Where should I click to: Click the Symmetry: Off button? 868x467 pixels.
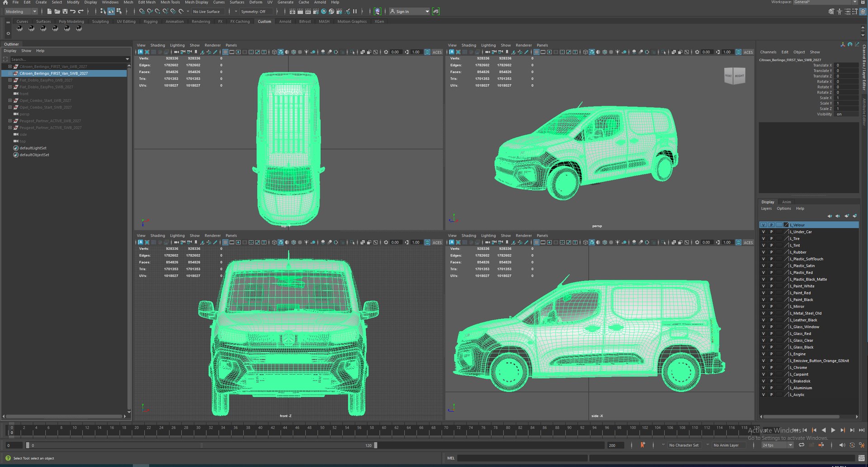tap(256, 11)
